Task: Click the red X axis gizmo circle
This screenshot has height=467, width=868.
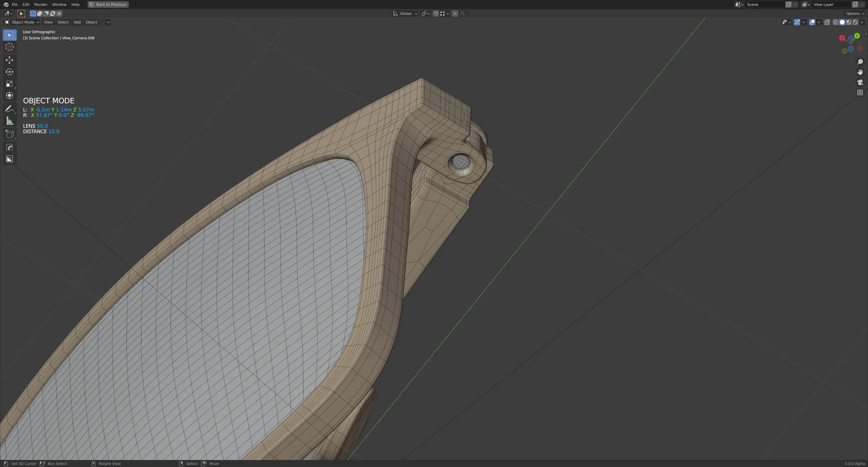Action: pos(842,38)
